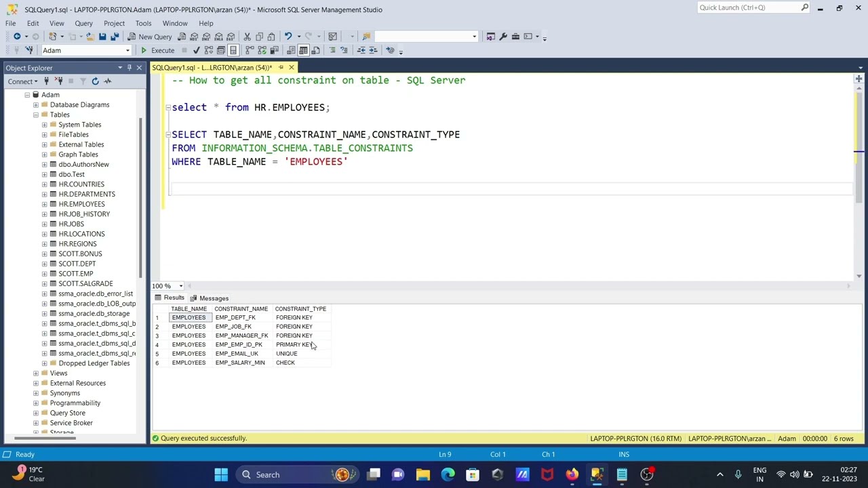Switch to the Messages tab
The width and height of the screenshot is (868, 488).
tap(209, 298)
